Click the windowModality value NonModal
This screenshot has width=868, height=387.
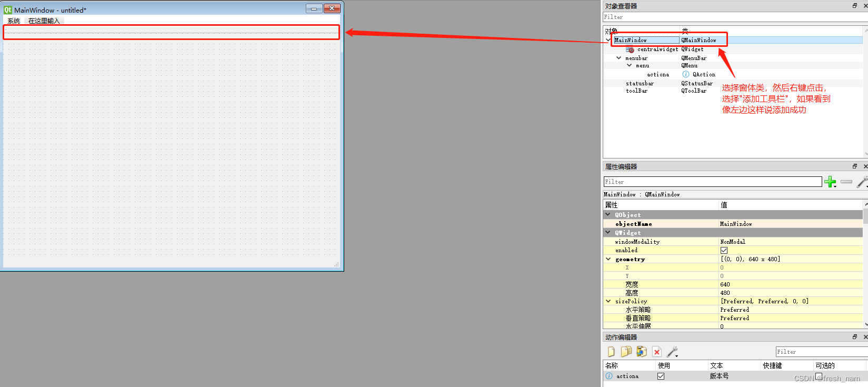(x=733, y=242)
